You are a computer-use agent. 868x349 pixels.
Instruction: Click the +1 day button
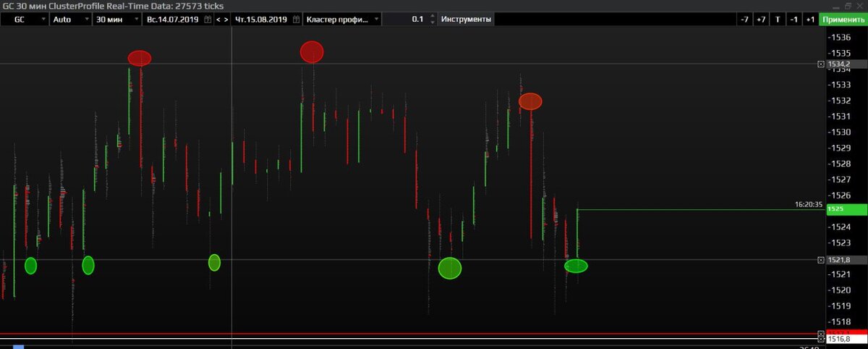[x=810, y=20]
